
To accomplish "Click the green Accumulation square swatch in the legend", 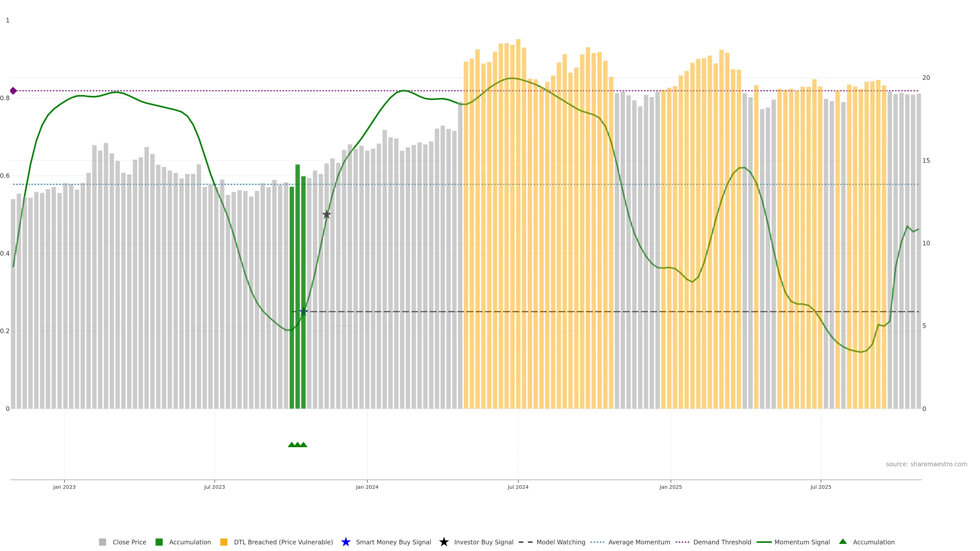I will click(x=159, y=542).
